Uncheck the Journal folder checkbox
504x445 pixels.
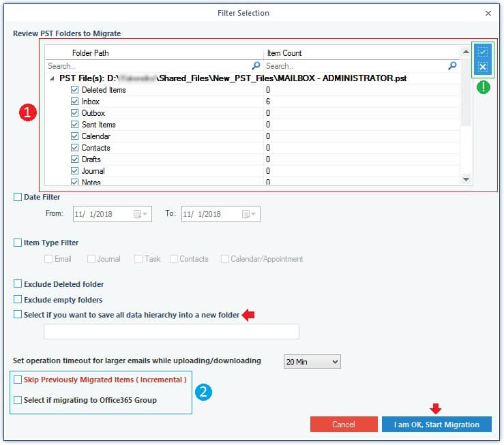(74, 170)
